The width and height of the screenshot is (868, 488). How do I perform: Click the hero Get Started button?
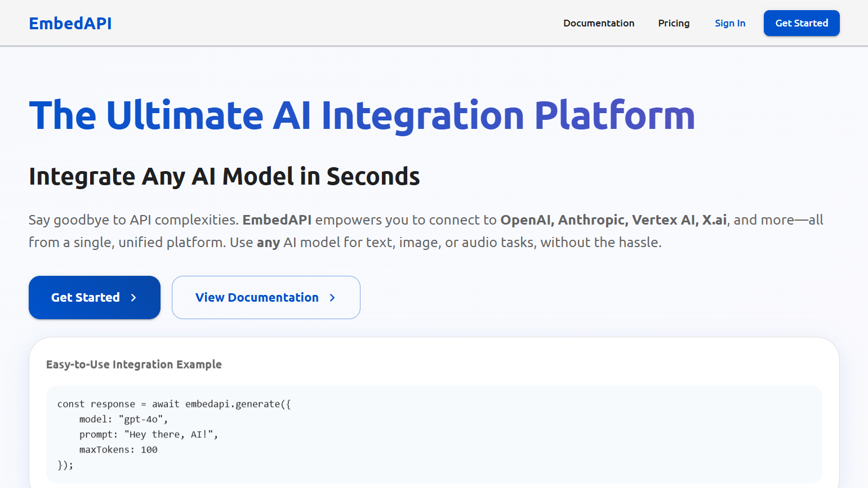tap(95, 297)
